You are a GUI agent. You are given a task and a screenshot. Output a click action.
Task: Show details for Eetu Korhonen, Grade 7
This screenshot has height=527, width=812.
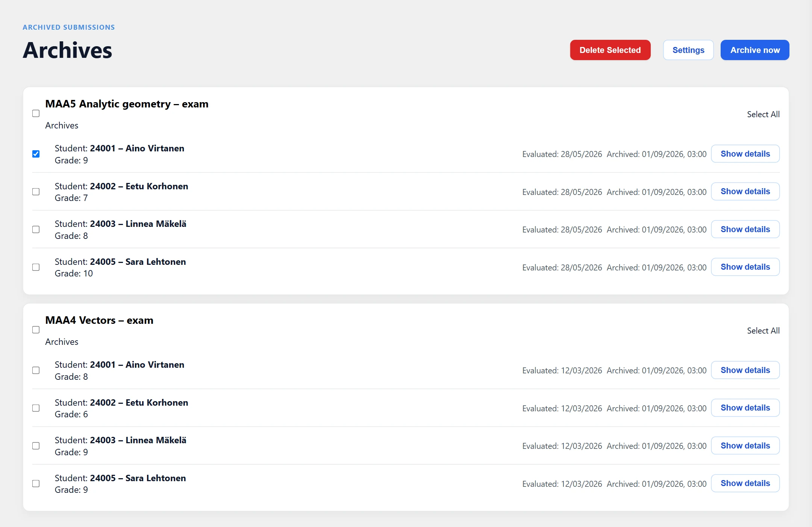pyautogui.click(x=745, y=192)
